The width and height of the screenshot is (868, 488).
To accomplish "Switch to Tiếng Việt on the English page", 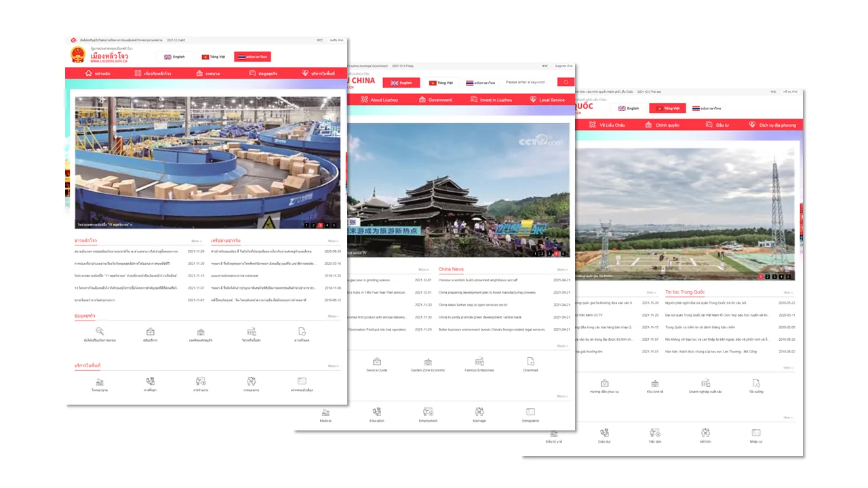I will click(440, 83).
